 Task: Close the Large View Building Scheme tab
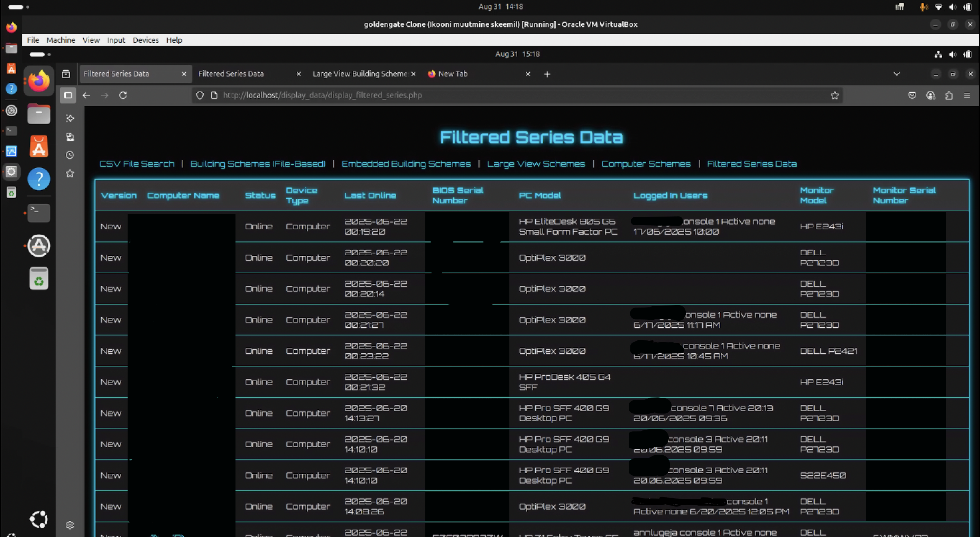[414, 74]
